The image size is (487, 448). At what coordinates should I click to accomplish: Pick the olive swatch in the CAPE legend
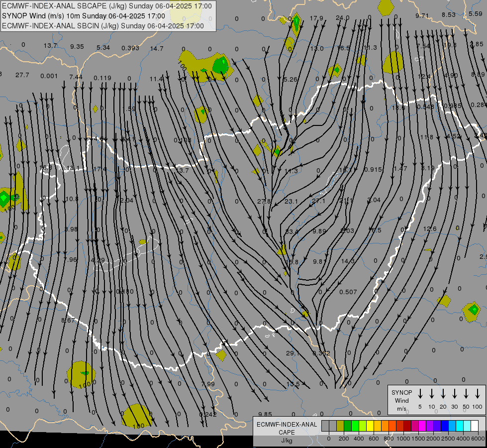point(340,426)
